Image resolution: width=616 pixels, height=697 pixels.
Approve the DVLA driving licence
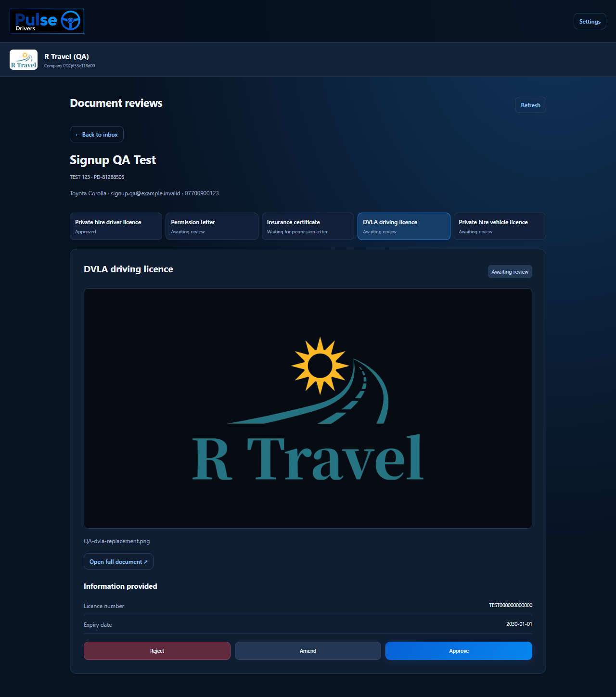[x=459, y=651]
